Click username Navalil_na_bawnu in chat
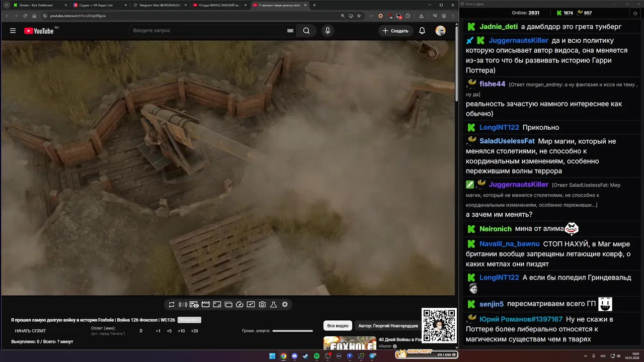Screen dimensions: 644x362 509,244
